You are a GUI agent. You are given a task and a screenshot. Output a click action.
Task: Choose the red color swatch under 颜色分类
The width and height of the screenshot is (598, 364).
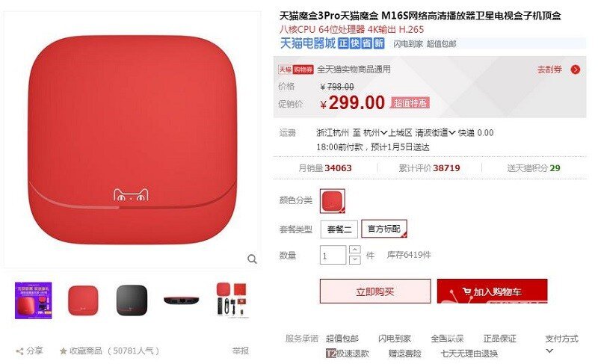pyautogui.click(x=332, y=201)
